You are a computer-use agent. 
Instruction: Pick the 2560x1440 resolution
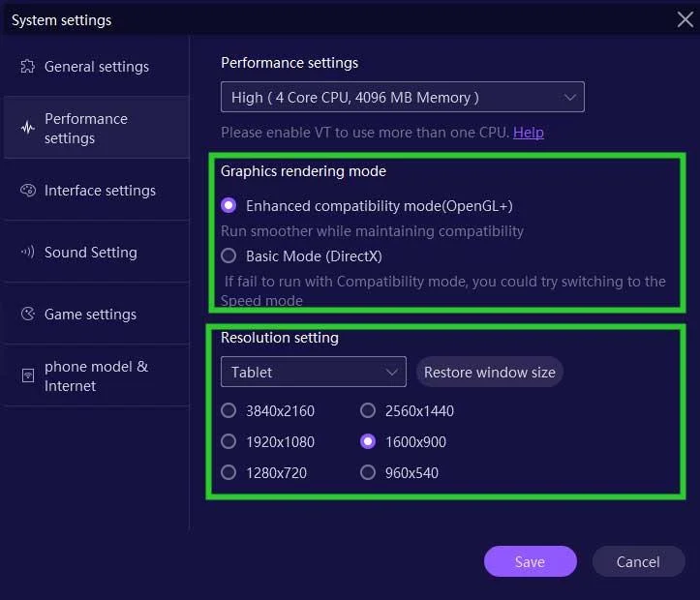368,410
